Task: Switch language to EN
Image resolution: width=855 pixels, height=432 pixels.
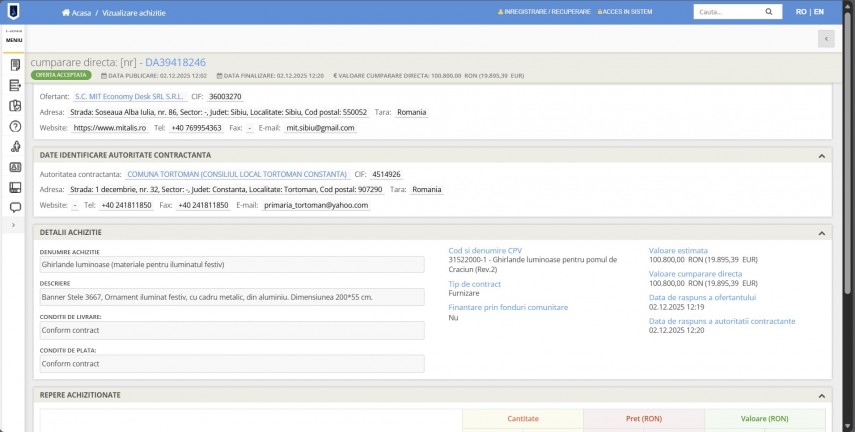Action: pyautogui.click(x=819, y=12)
